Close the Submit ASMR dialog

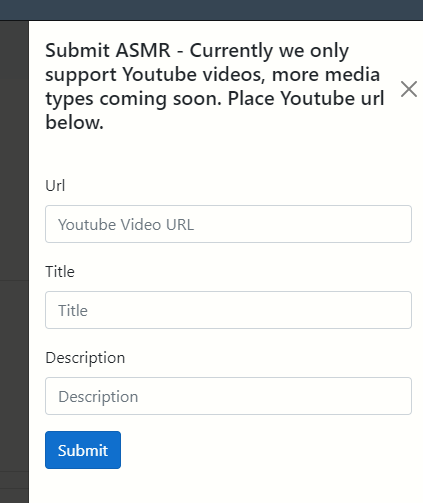click(x=409, y=89)
